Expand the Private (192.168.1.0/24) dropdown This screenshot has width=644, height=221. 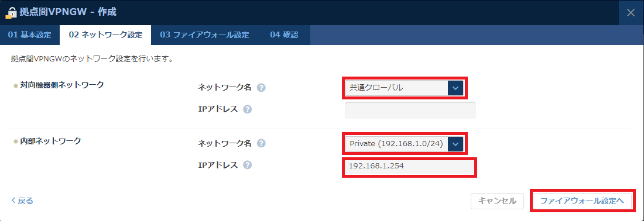[x=404, y=144]
